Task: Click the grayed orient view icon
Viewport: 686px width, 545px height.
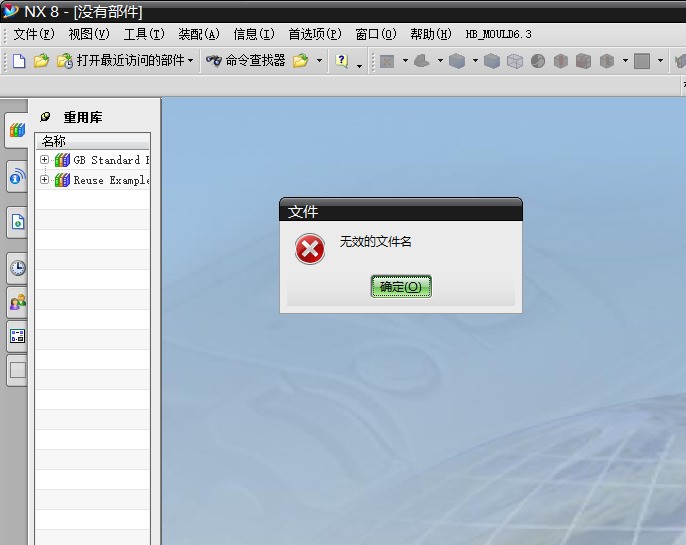Action: click(422, 61)
